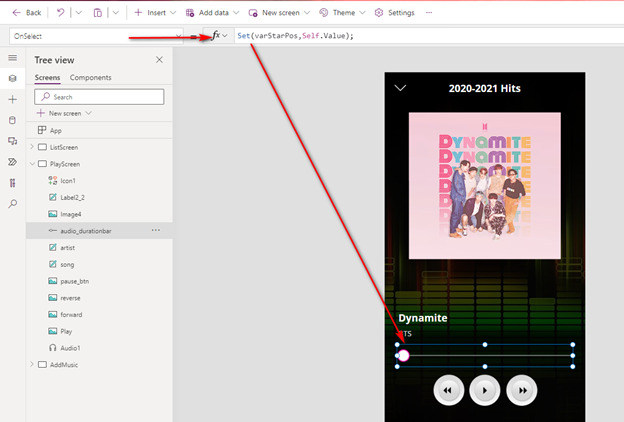
Task: Select the PlayScreen tree item
Action: tap(64, 164)
